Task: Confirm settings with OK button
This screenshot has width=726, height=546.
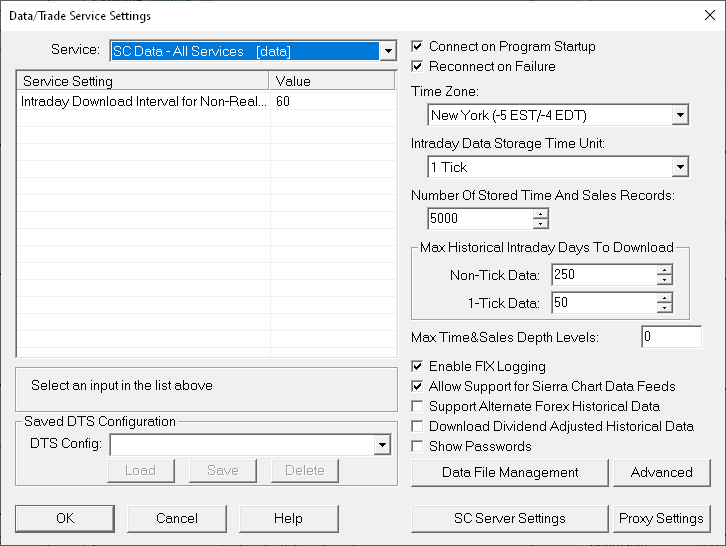Action: (65, 518)
